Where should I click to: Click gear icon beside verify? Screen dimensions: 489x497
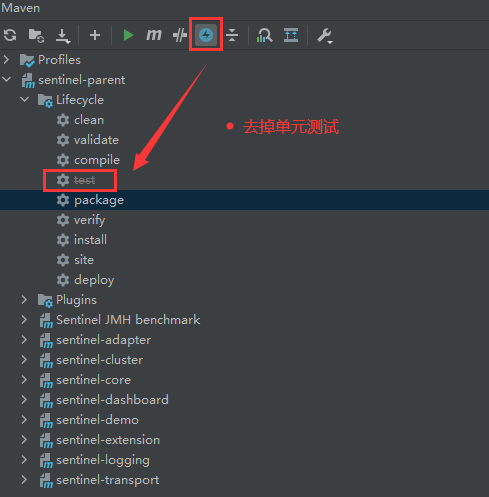click(x=63, y=220)
